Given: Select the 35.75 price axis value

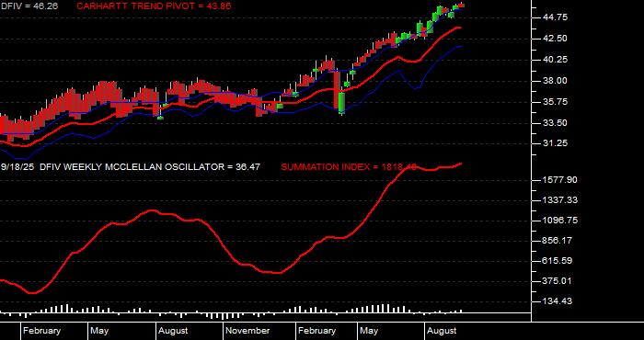Looking at the screenshot, I should (555, 102).
